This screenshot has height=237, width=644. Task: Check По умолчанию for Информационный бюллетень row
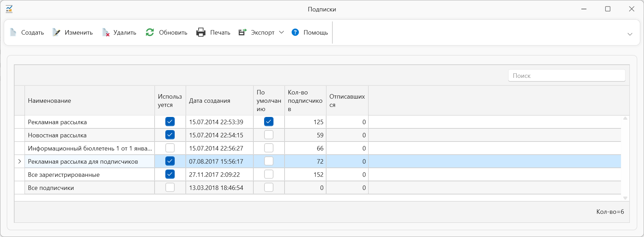click(x=269, y=148)
